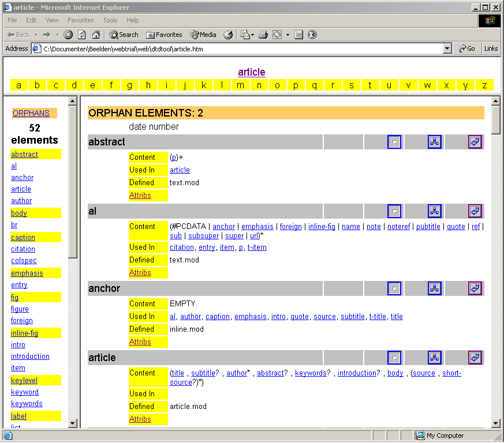Click the return arrow icon for article

click(x=475, y=358)
